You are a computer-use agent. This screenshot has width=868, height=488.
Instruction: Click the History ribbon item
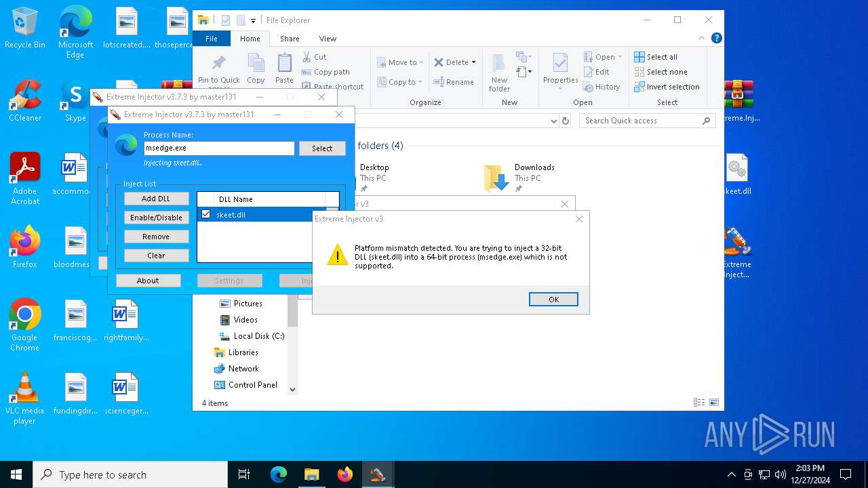coord(601,87)
